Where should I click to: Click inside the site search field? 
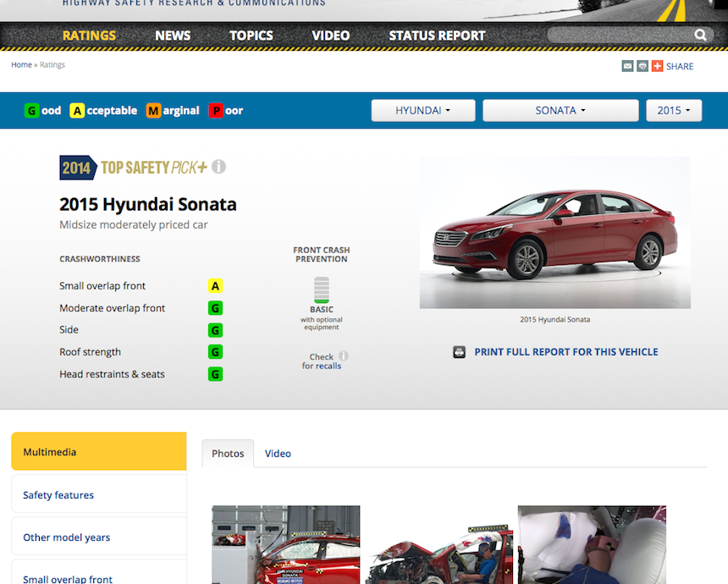[620, 35]
